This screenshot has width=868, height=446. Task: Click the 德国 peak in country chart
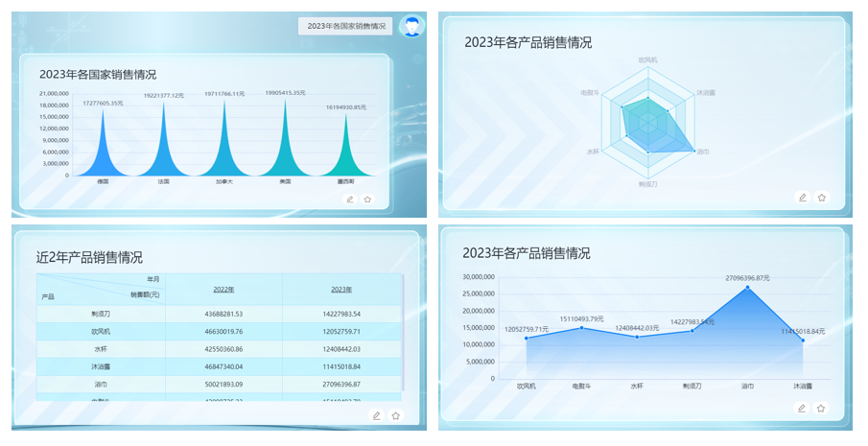click(x=103, y=144)
